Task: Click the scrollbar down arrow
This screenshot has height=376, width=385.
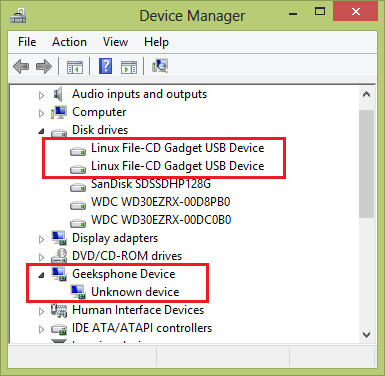Action: click(366, 334)
